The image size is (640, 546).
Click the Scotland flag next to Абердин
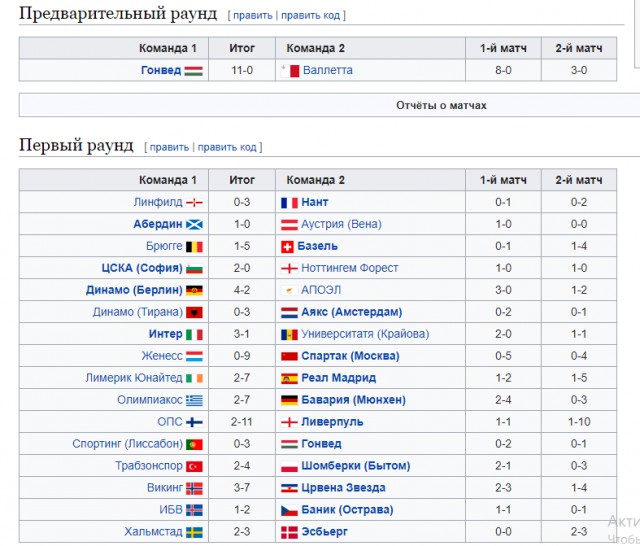pos(194,225)
